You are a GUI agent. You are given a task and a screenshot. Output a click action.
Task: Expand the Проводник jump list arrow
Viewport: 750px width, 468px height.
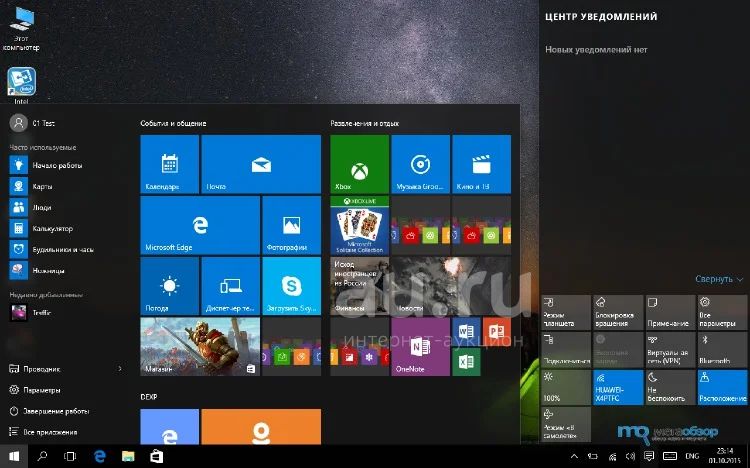(x=120, y=369)
